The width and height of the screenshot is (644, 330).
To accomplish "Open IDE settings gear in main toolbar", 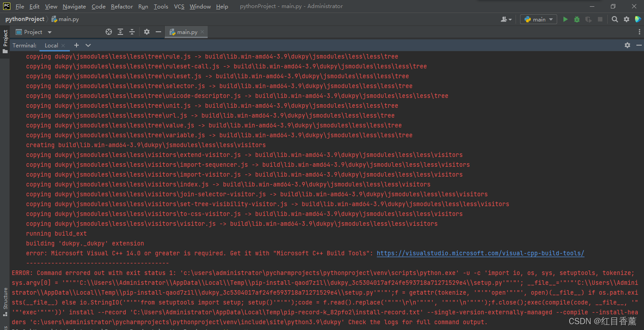I will point(627,19).
